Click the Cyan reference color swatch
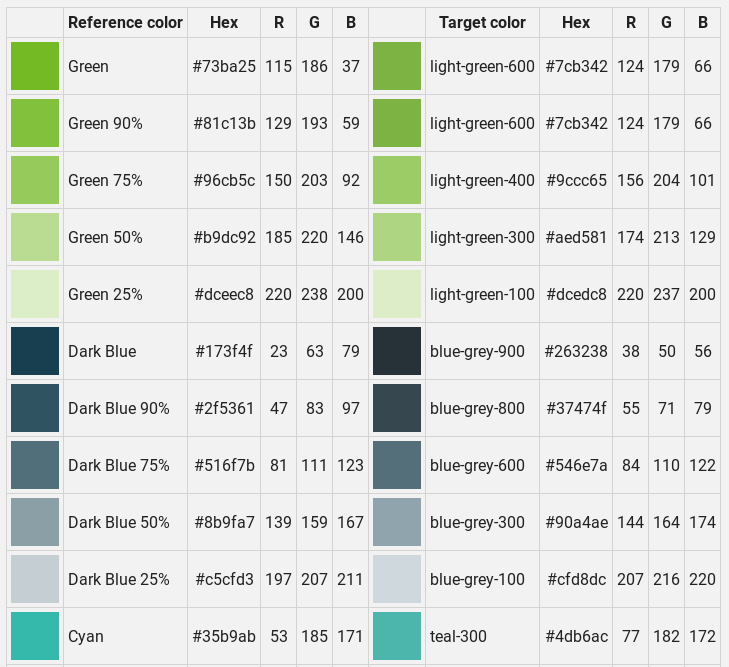 point(35,636)
